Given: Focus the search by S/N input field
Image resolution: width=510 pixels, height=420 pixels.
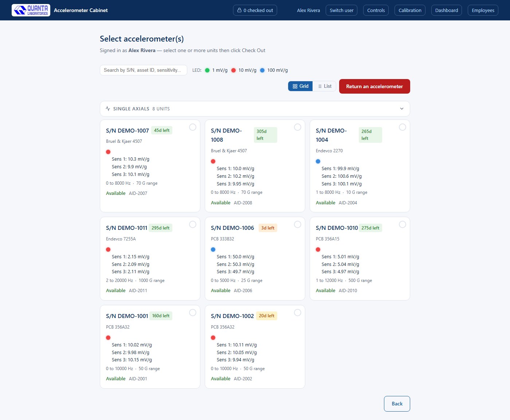Looking at the screenshot, I should pos(144,70).
